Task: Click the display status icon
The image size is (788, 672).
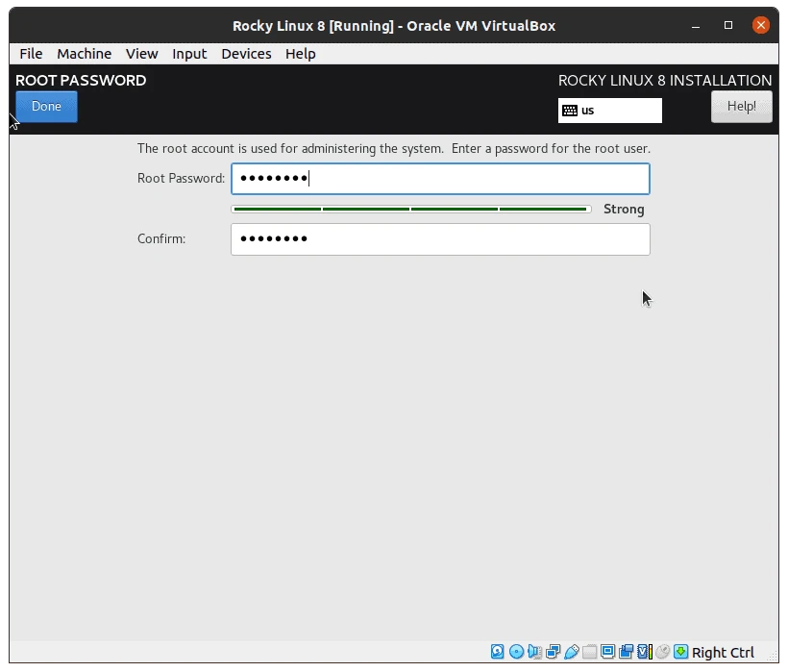Action: click(x=607, y=652)
